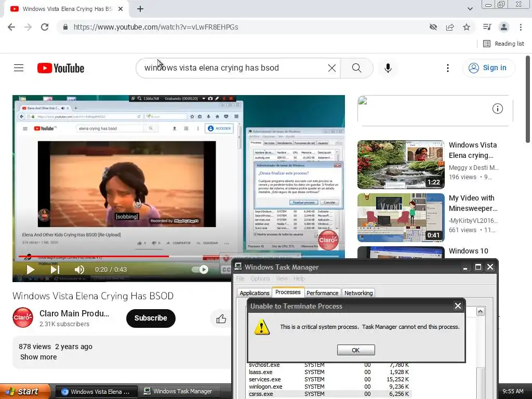
Task: Open the Reading list
Action: 504,44
